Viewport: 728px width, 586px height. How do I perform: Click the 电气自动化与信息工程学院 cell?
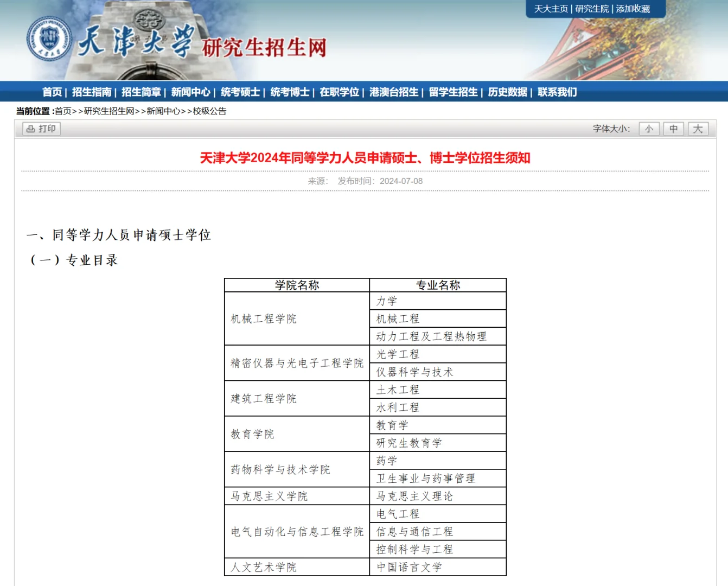[x=297, y=532]
